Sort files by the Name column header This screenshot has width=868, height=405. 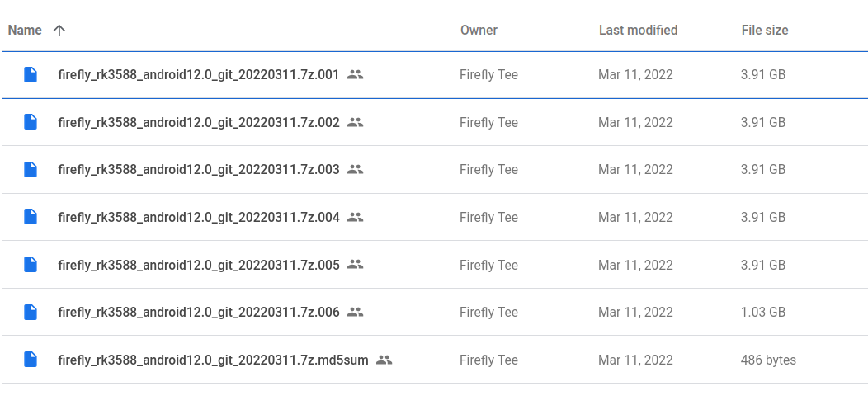(25, 30)
